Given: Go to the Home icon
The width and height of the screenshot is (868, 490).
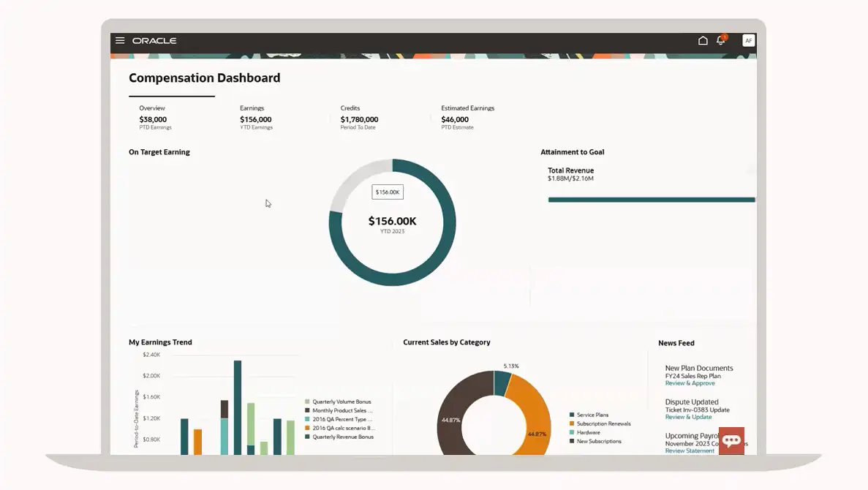Looking at the screenshot, I should [x=703, y=41].
